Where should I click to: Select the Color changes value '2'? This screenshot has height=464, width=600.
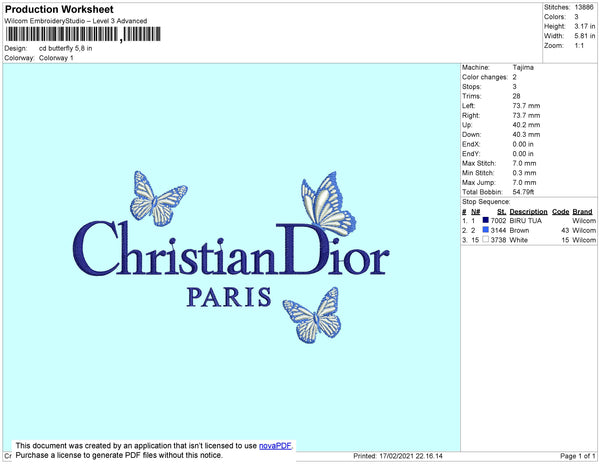pyautogui.click(x=515, y=77)
